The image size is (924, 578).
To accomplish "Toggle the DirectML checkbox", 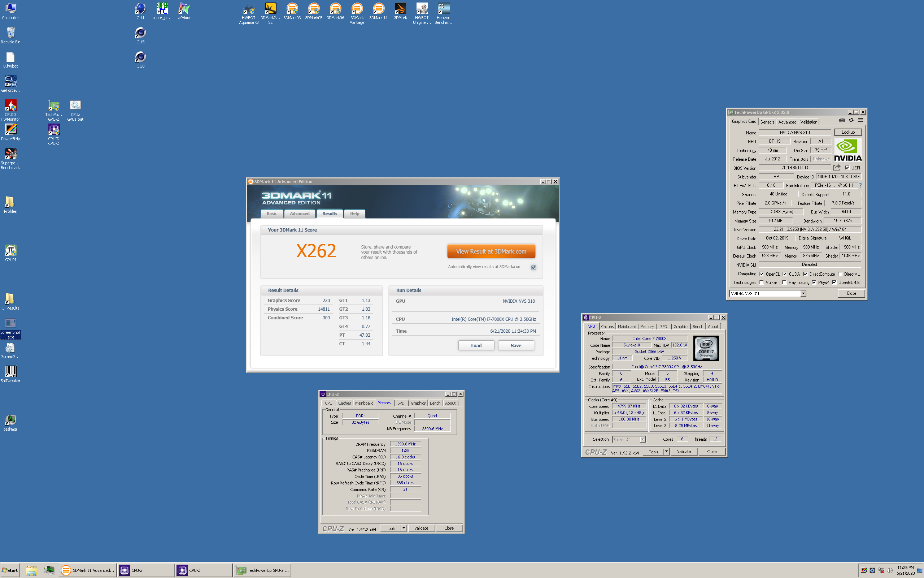I will pyautogui.click(x=840, y=274).
